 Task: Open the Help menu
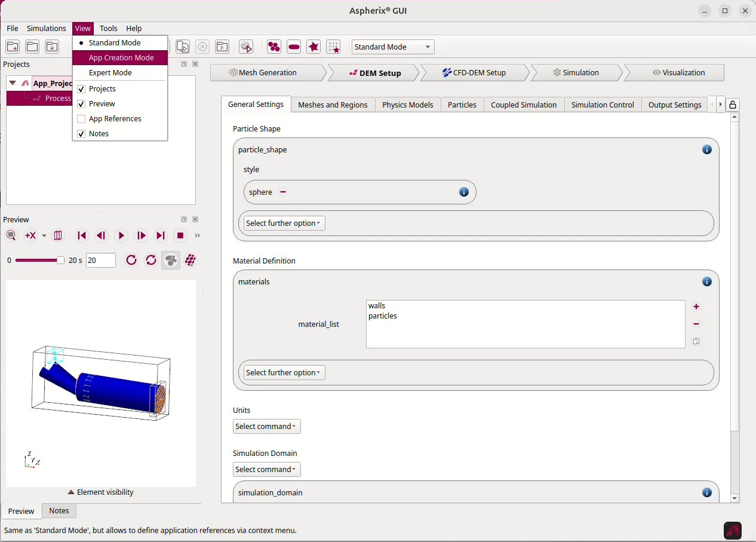pos(134,28)
